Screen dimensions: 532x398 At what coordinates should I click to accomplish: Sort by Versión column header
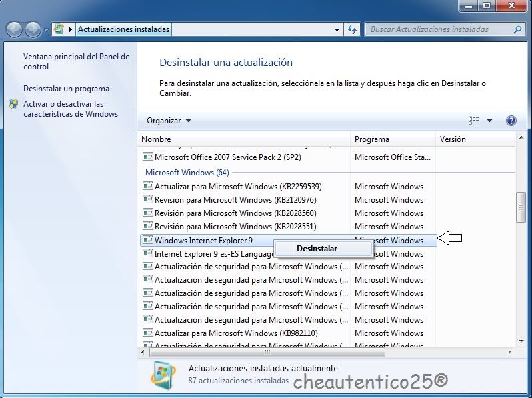[x=475, y=139]
